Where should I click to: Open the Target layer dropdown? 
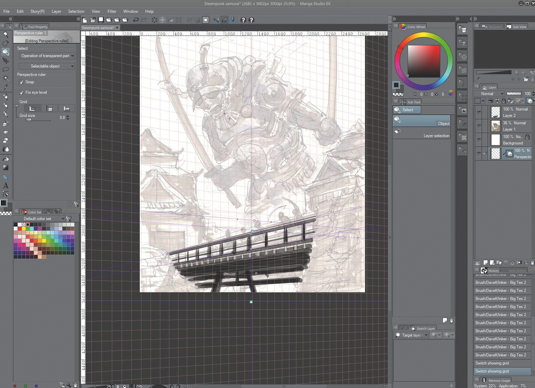pyautogui.click(x=412, y=335)
